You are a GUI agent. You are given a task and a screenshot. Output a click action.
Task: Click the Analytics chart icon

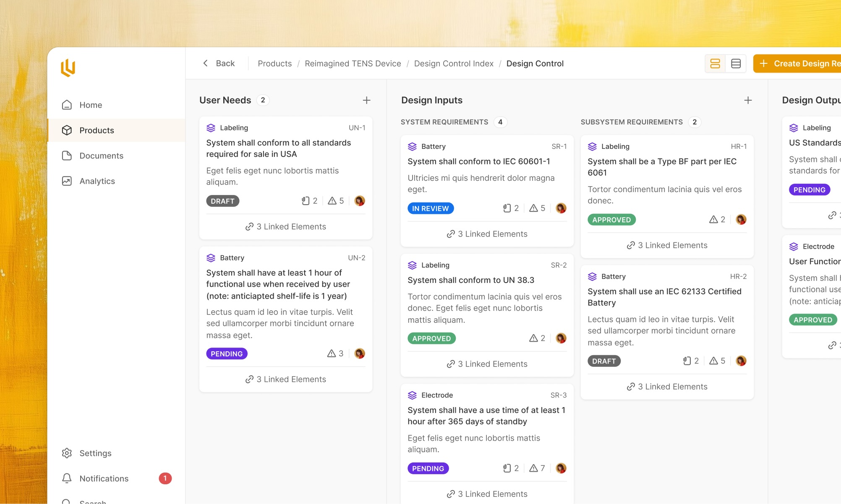[x=67, y=181]
